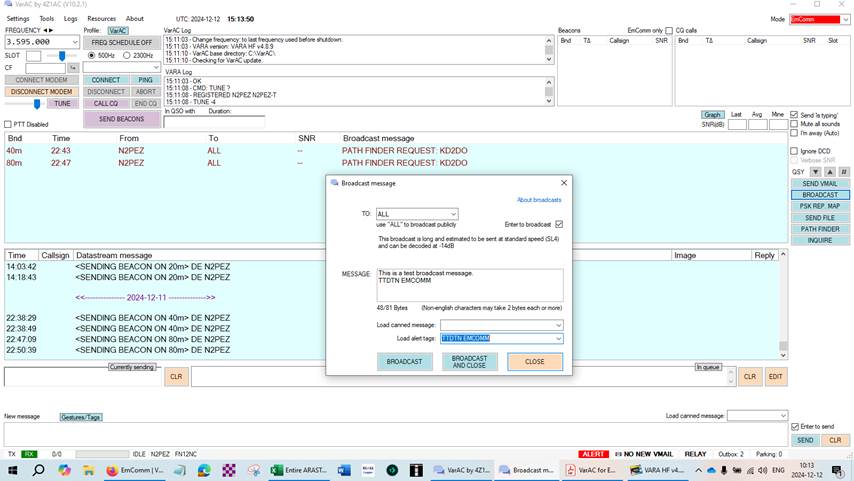Open dialog Load canned message dropdown

coord(558,325)
